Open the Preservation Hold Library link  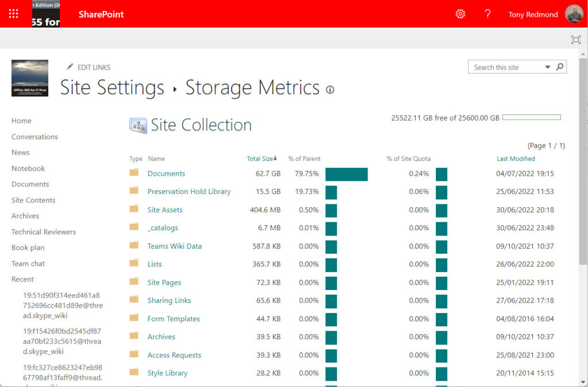[189, 192]
